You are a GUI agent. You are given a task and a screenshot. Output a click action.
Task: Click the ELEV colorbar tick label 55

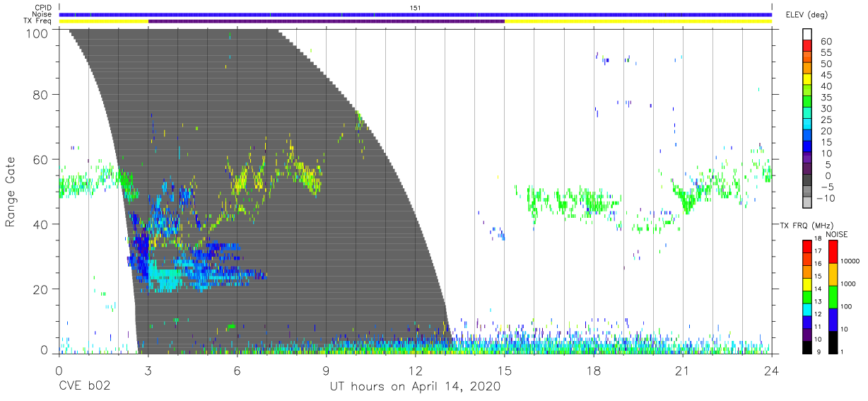tap(825, 52)
